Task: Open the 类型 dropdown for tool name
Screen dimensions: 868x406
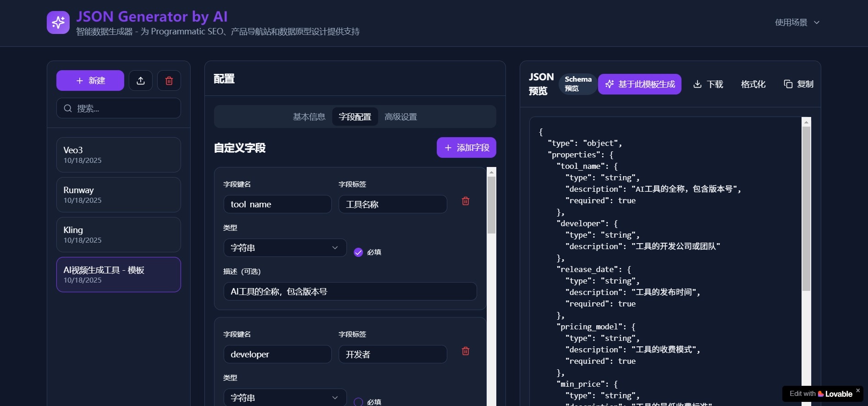Action: click(285, 248)
